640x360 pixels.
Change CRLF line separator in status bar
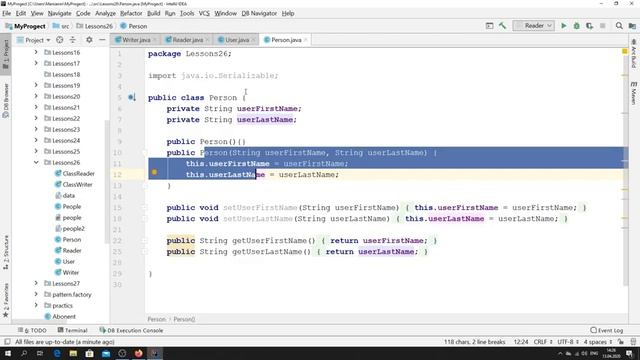(x=543, y=342)
